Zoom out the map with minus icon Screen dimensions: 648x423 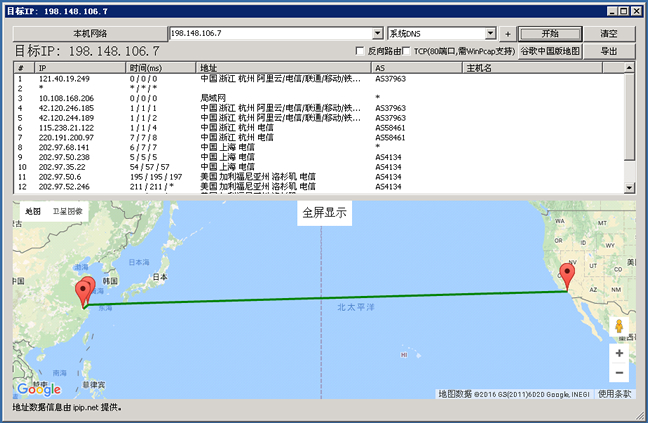619,373
